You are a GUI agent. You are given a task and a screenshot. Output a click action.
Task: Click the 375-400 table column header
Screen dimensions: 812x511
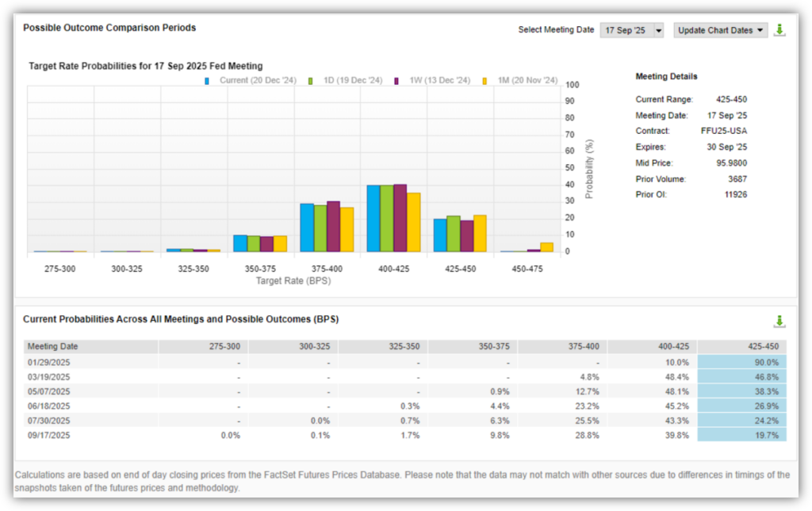click(562, 346)
